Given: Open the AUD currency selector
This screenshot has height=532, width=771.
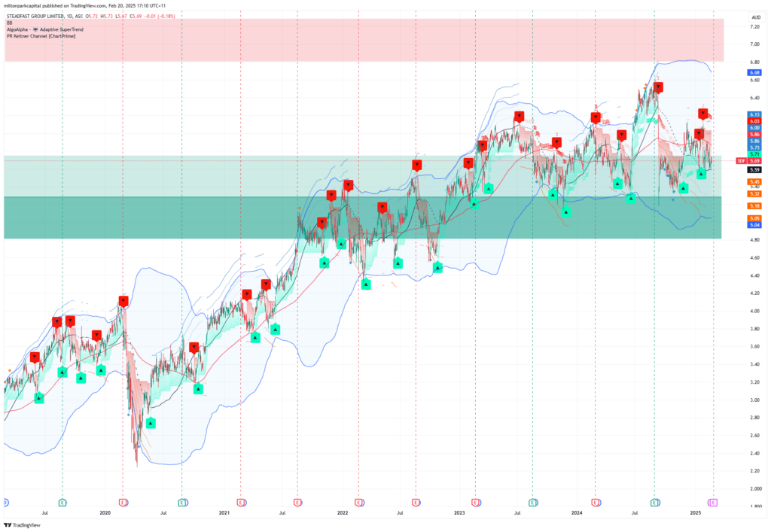Looking at the screenshot, I should pos(756,17).
